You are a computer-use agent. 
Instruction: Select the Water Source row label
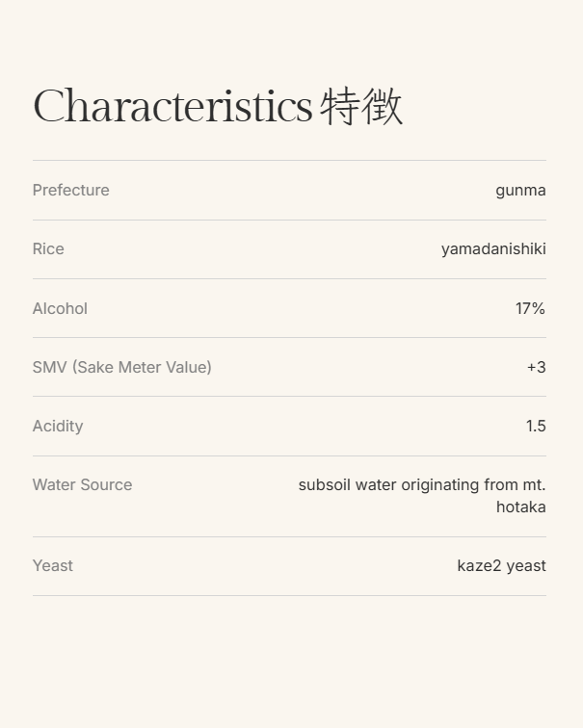tap(82, 484)
